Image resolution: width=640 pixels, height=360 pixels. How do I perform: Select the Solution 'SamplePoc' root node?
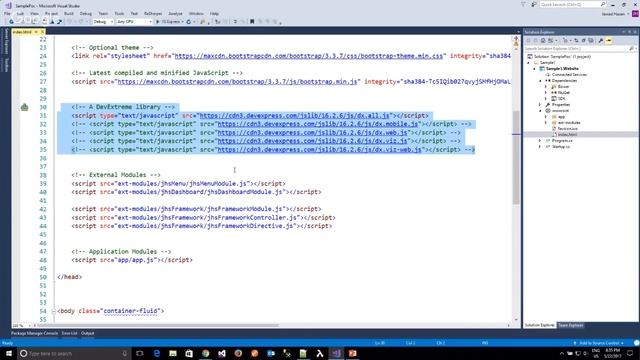562,56
